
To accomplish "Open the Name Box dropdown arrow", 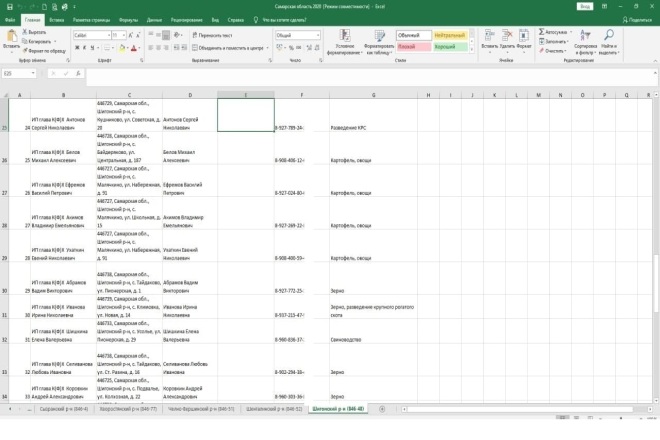I will pos(33,73).
